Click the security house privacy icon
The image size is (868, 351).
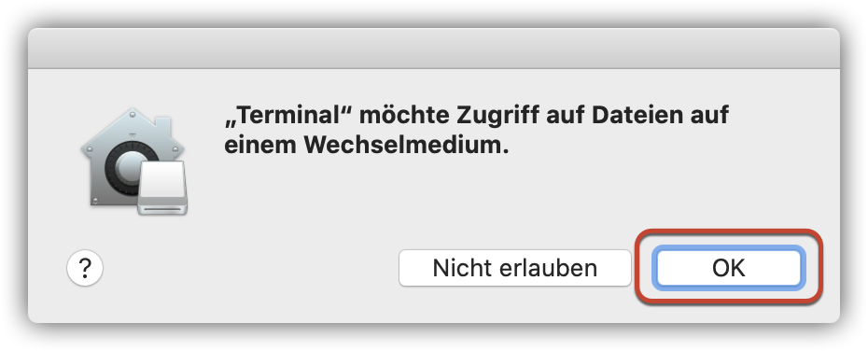[x=133, y=160]
